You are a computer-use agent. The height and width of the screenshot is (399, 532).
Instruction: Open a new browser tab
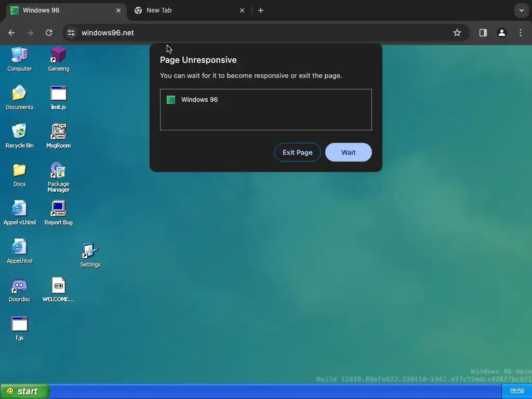(261, 10)
